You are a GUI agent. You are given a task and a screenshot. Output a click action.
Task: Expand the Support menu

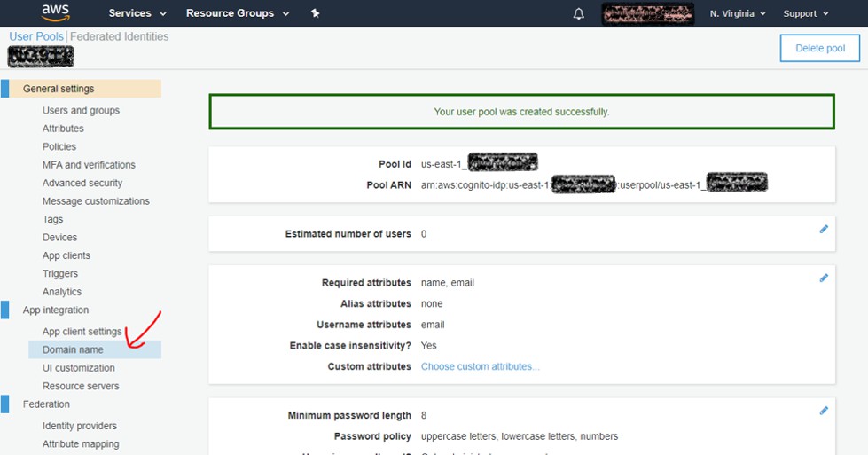tap(805, 14)
